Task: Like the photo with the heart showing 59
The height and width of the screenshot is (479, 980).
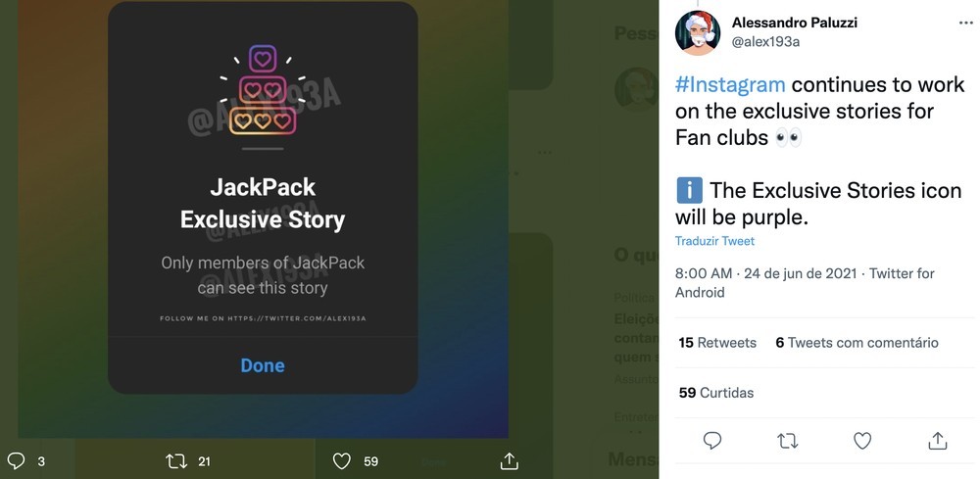Action: coord(342,460)
